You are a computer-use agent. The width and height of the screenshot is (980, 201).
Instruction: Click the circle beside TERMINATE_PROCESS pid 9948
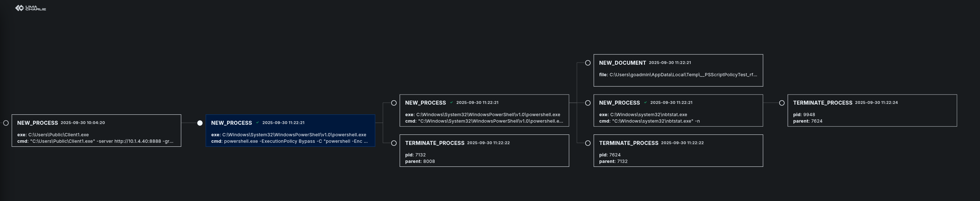click(x=782, y=103)
